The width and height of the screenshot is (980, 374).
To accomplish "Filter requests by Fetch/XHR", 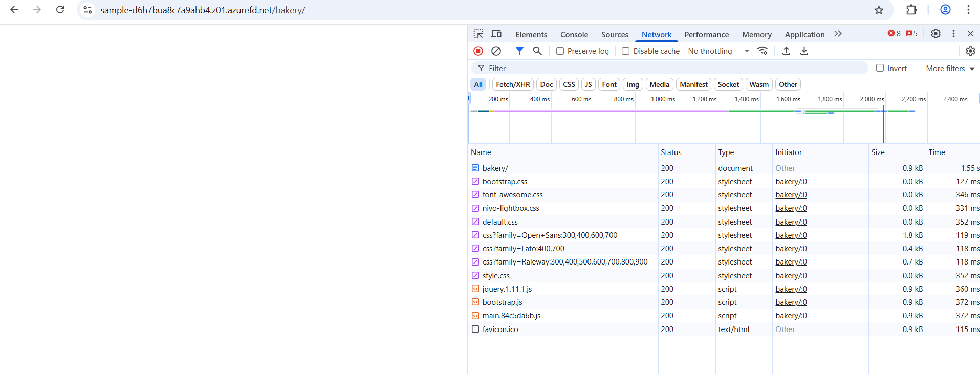I will (x=513, y=84).
